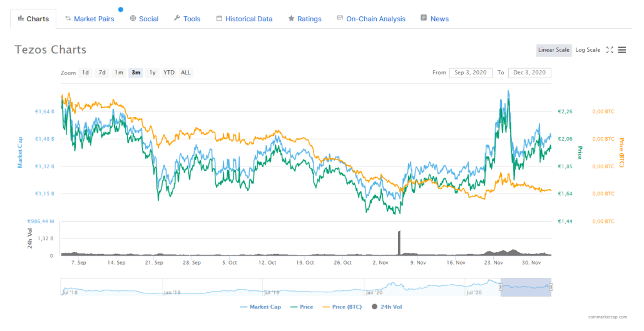Set zoom range to 7d
Viewport: 644px width, 331px height.
(x=102, y=73)
